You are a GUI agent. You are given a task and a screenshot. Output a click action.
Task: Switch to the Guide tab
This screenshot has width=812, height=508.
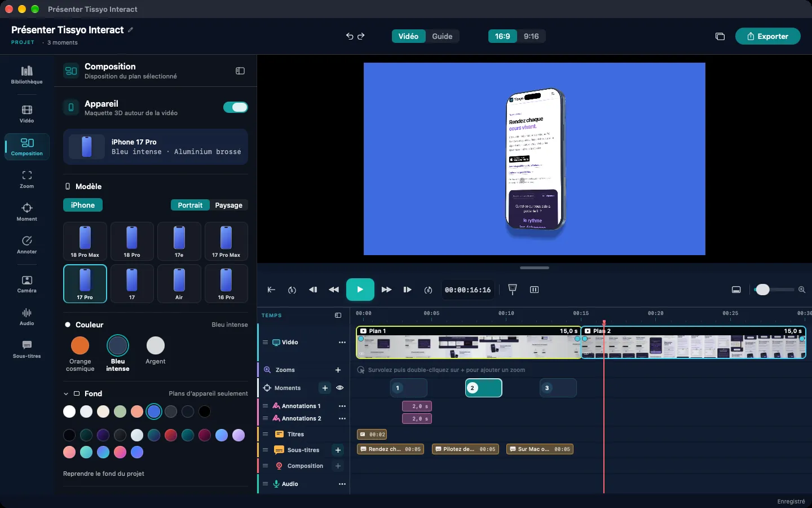pyautogui.click(x=442, y=36)
